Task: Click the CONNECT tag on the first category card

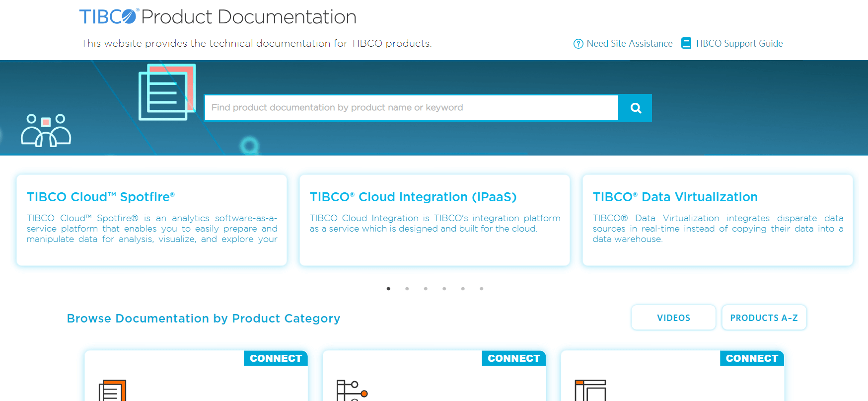Action: click(276, 358)
